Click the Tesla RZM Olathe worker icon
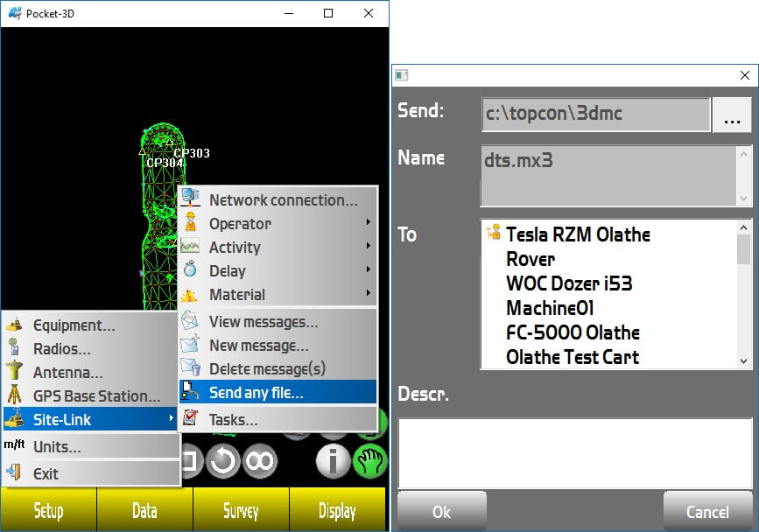759x532 pixels. point(493,233)
